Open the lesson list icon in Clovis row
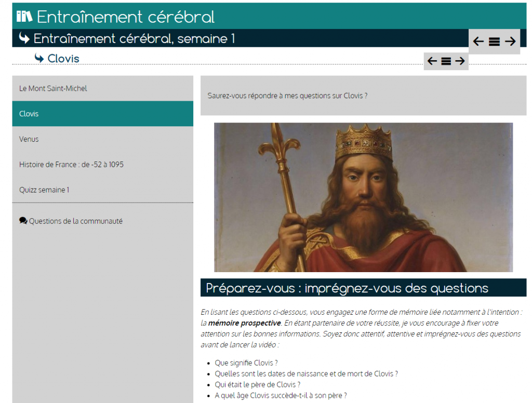 (x=446, y=61)
